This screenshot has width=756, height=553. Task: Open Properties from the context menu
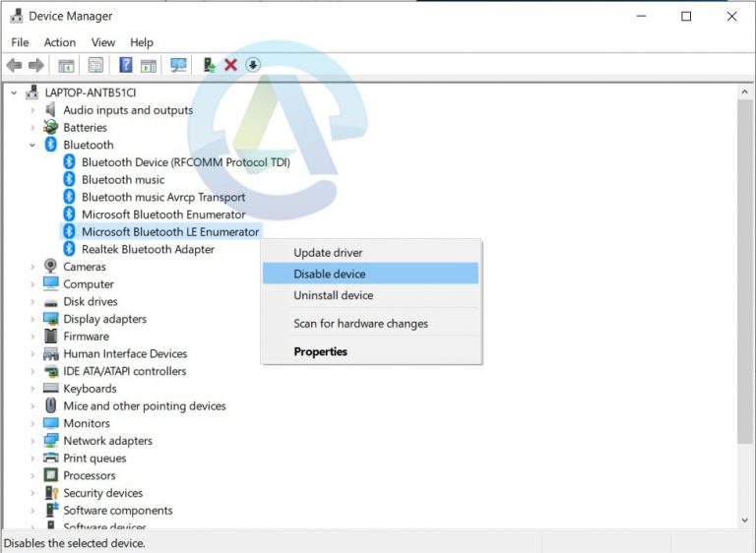click(x=371, y=351)
